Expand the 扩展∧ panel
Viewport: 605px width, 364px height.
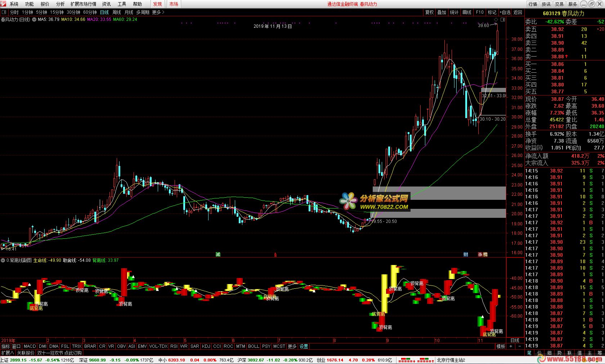tap(8, 353)
